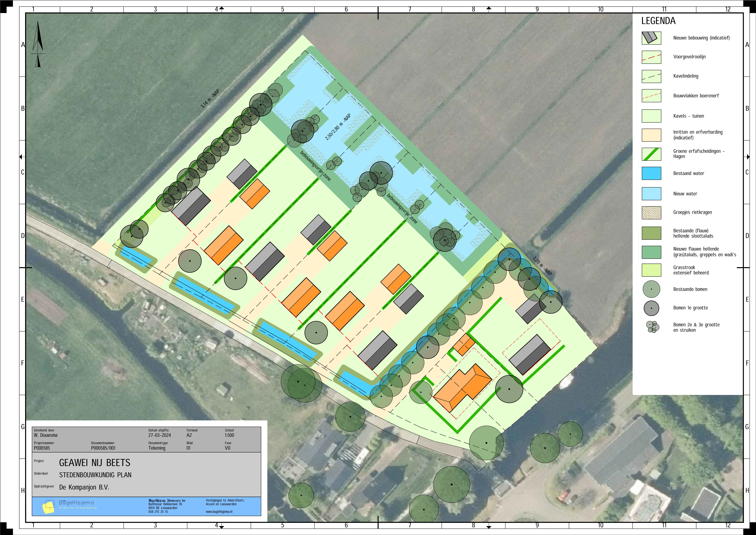
Task: Click the STEDENBOUWKUNDIG PLAN subtitle
Action: point(95,475)
